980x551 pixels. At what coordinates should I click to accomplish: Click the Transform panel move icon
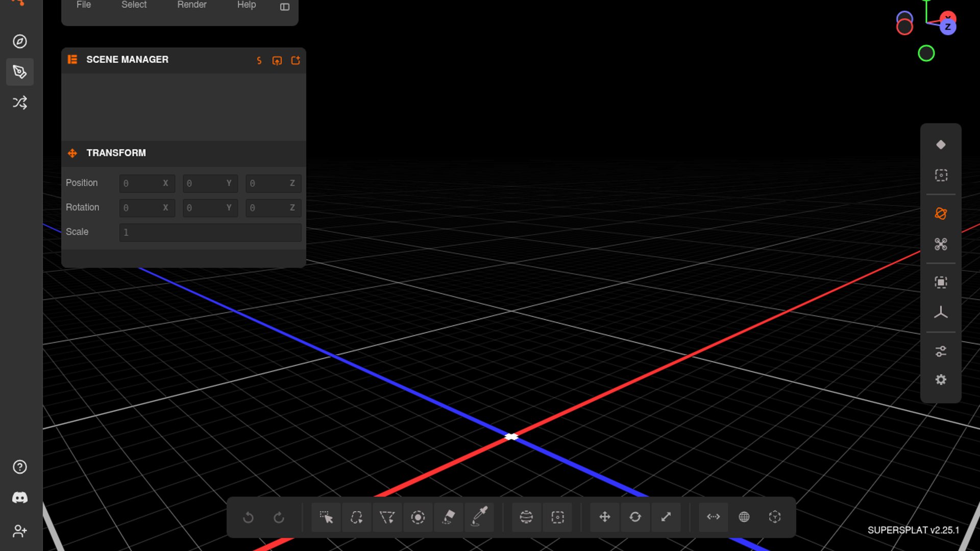pos(72,153)
